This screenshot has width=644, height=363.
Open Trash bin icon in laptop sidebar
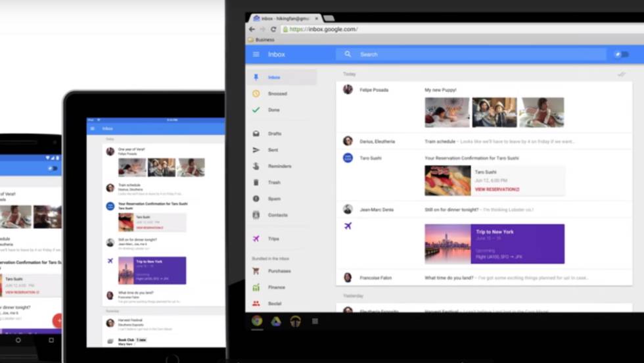click(x=256, y=183)
